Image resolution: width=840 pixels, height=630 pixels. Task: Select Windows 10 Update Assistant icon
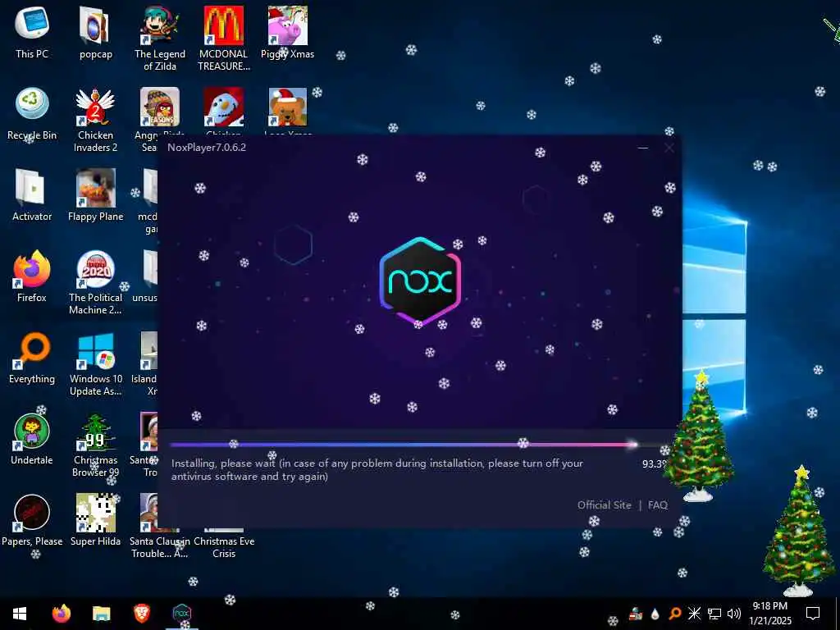point(95,363)
